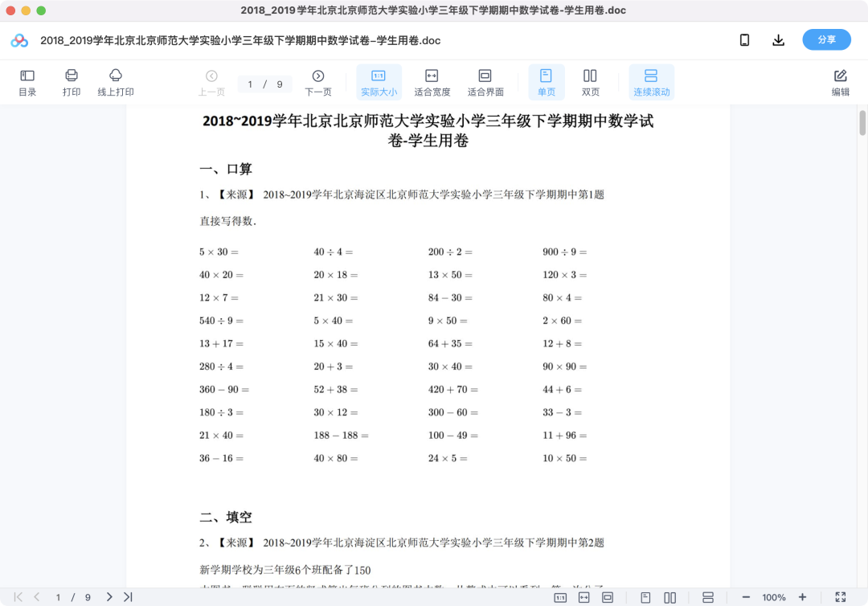
Task: Click the document file name in header
Action: pyautogui.click(x=240, y=40)
